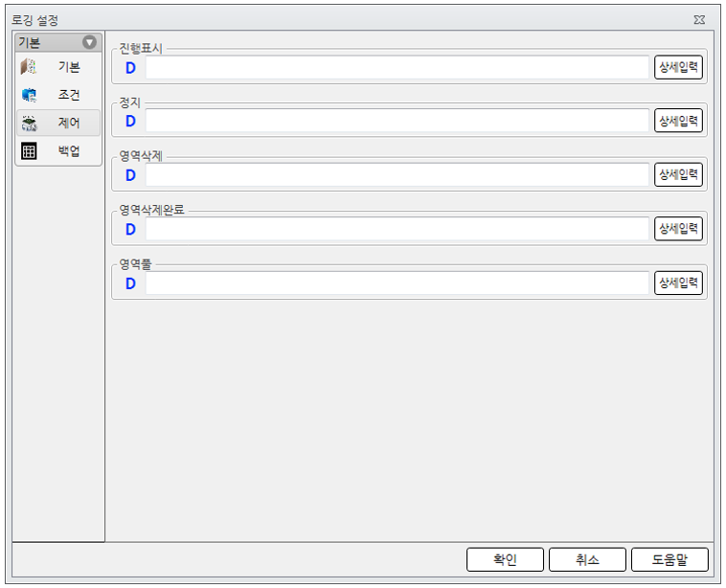This screenshot has width=726, height=588.
Task: Click the blue D icon under 영역풀
Action: pyautogui.click(x=130, y=283)
